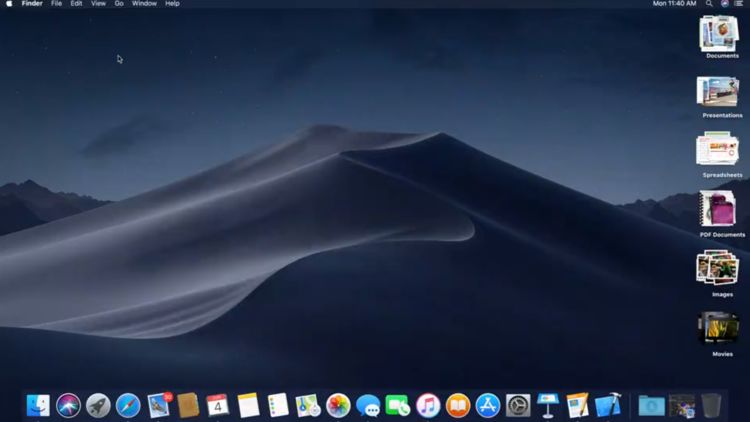Expand the Spreadsheets desktop stack
This screenshot has width=750, height=422.
[717, 149]
